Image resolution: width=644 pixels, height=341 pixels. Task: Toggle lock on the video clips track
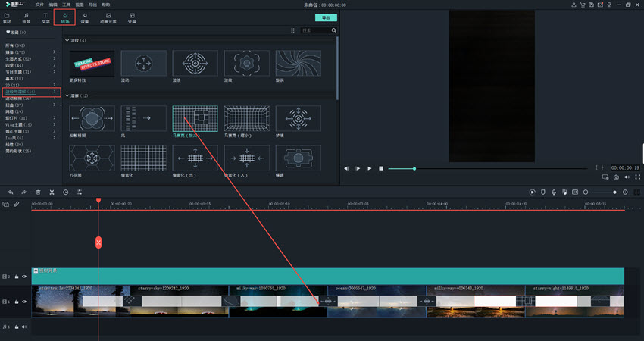[x=17, y=302]
